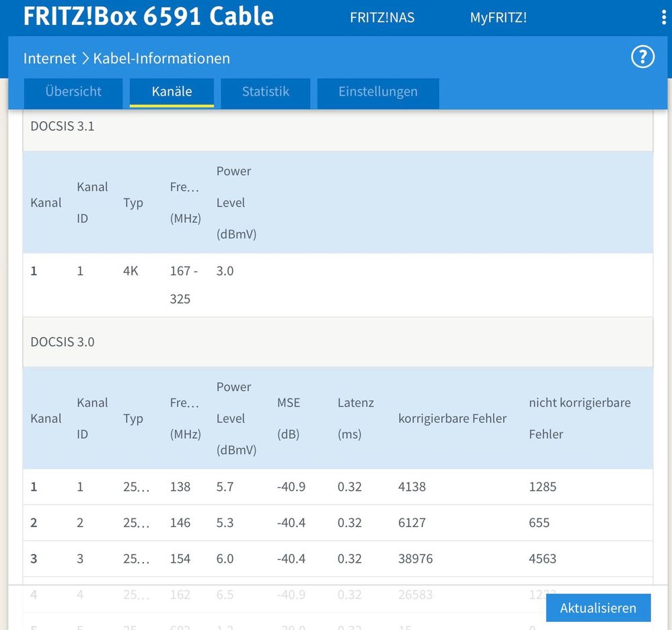672x630 pixels.
Task: Select correctable errors value 38976
Action: [415, 559]
